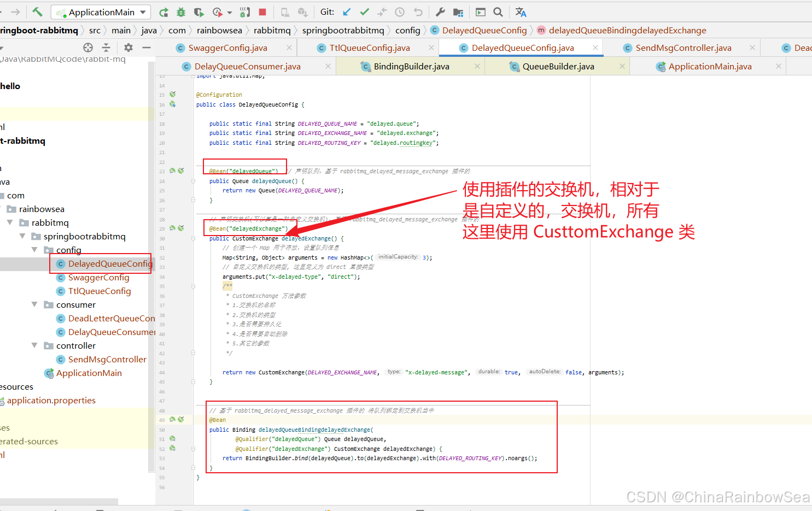Open IDE settings wrench icon
The width and height of the screenshot is (812, 511).
coord(440,12)
